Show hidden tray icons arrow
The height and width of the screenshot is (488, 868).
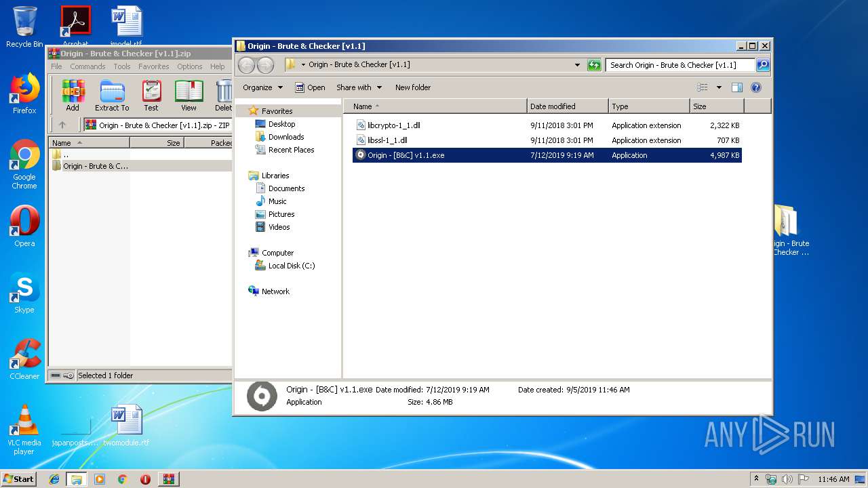tap(757, 479)
